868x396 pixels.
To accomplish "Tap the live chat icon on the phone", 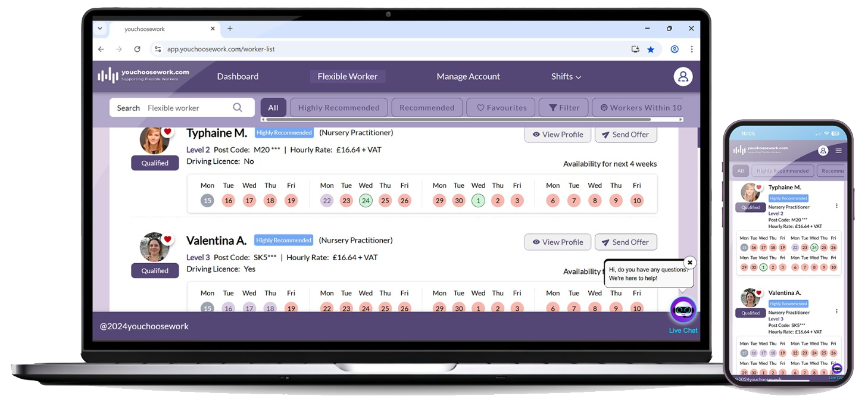I will coord(836,368).
